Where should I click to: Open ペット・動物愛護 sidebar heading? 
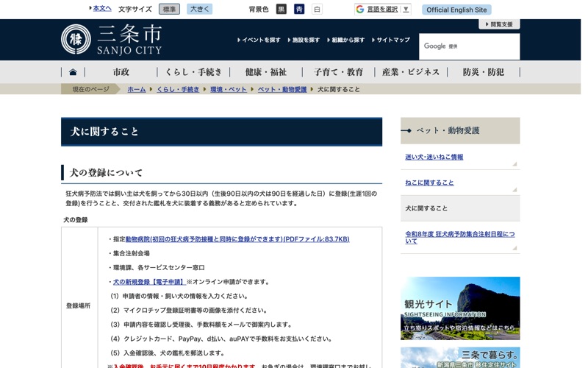point(460,131)
